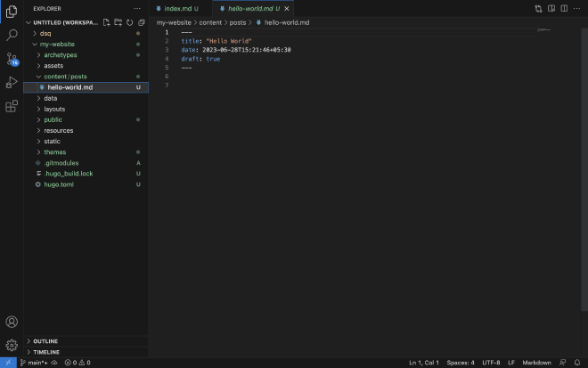
Task: Close the hello-world.md tab
Action: click(x=287, y=9)
